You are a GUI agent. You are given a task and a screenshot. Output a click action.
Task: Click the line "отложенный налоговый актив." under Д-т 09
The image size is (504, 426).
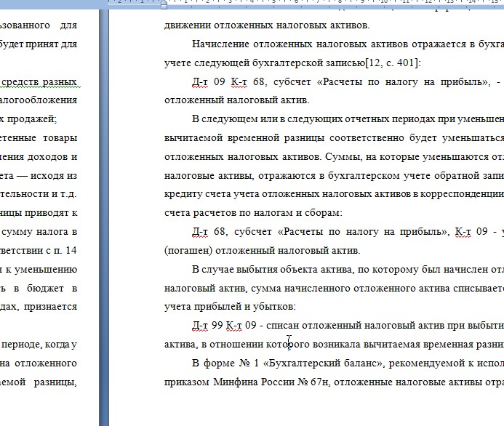pos(236,100)
